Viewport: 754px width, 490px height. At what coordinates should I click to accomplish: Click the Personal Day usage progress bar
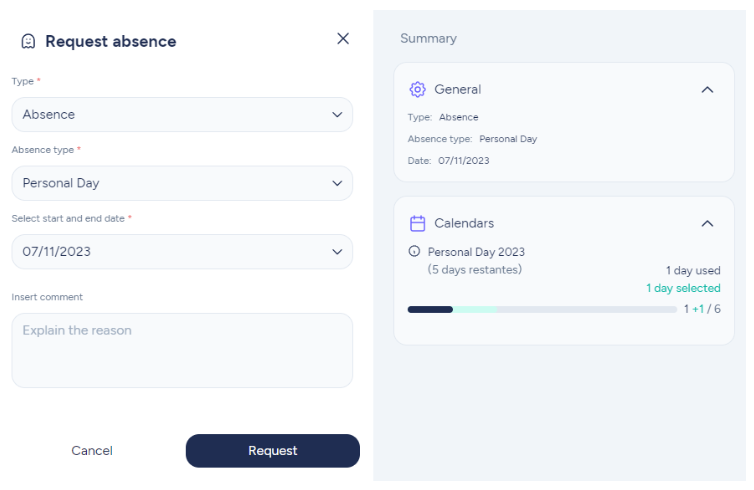coord(542,310)
